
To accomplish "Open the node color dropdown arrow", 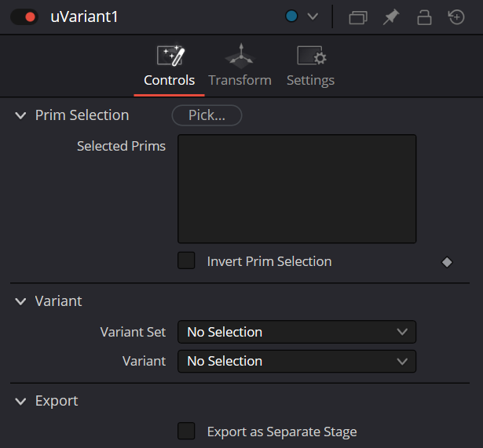I will point(313,16).
